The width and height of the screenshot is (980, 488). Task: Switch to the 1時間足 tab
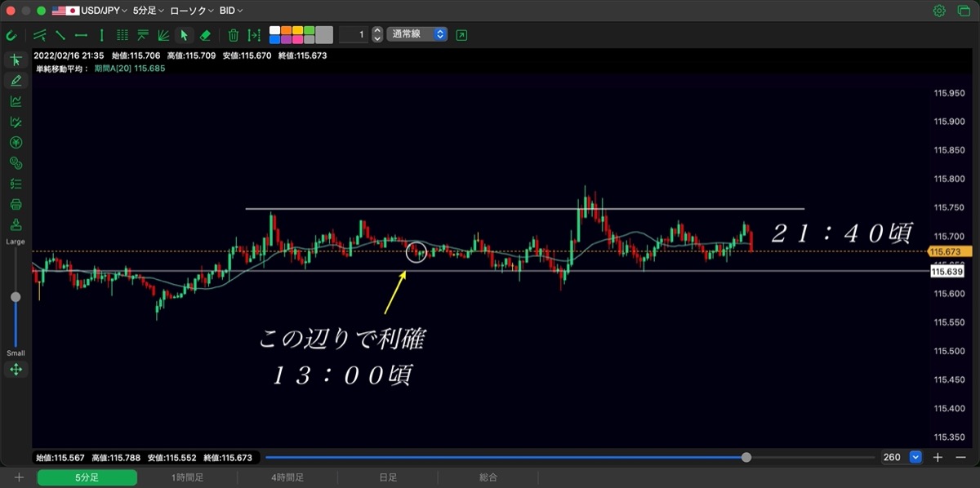point(187,477)
